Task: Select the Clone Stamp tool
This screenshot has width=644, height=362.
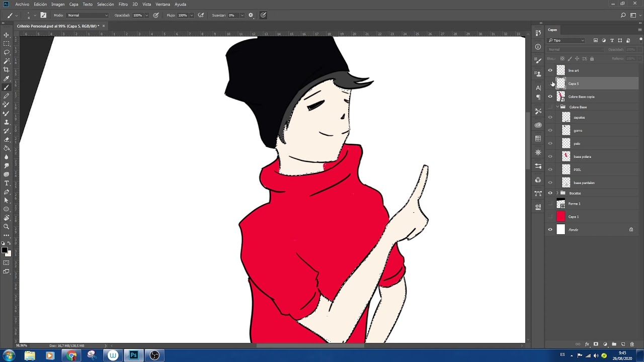Action: point(7,122)
